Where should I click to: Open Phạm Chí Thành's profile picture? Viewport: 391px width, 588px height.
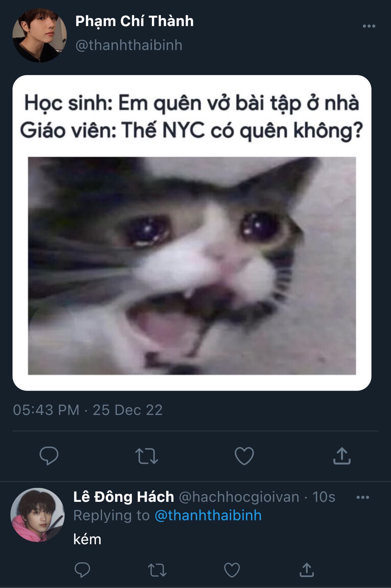click(40, 35)
